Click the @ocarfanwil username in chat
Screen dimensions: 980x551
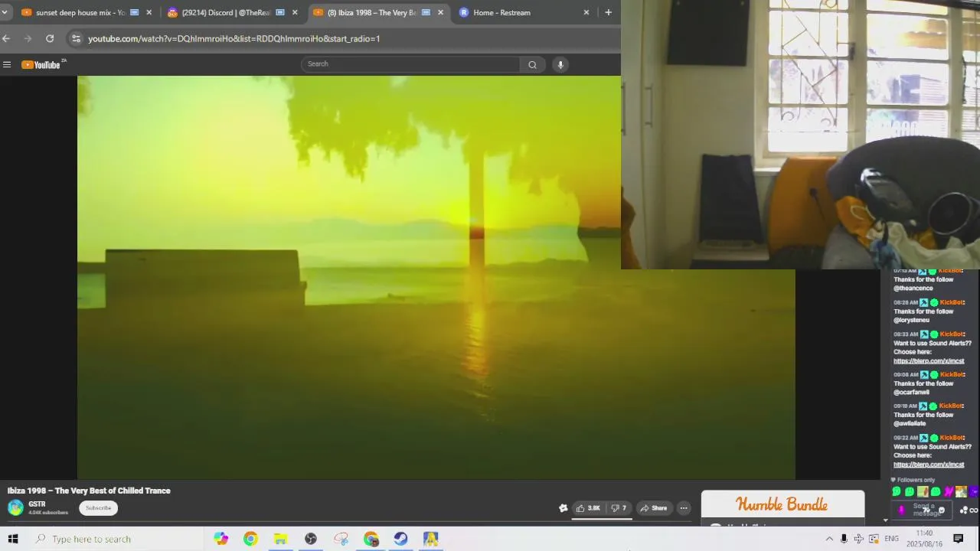click(x=911, y=393)
